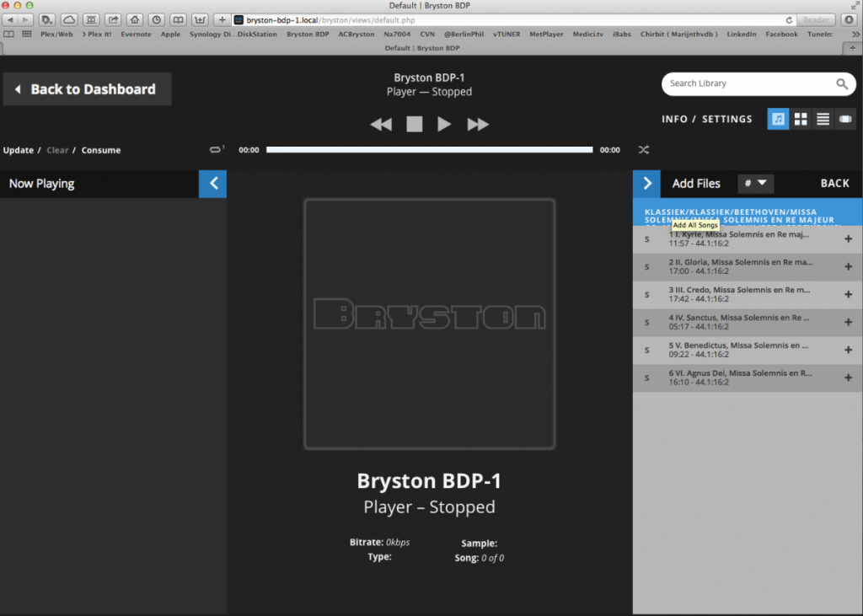Open the Plex/Web bookmark
The width and height of the screenshot is (863, 616).
(x=56, y=35)
